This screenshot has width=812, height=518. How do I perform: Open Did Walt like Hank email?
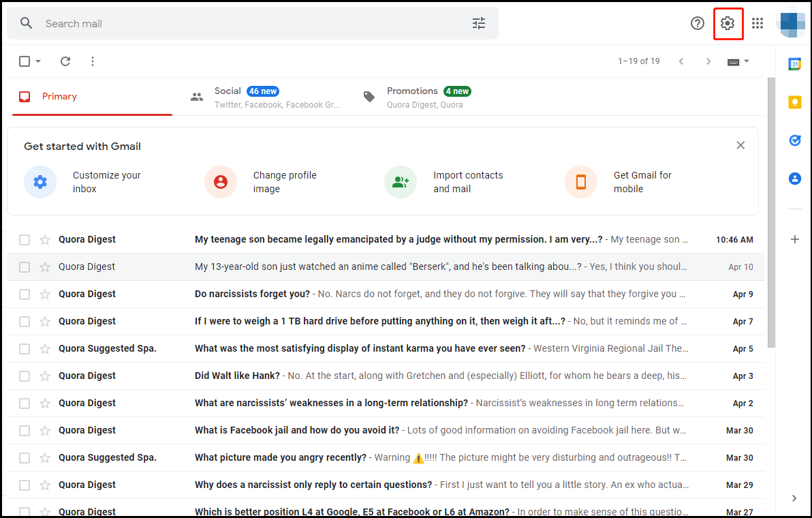pos(386,376)
